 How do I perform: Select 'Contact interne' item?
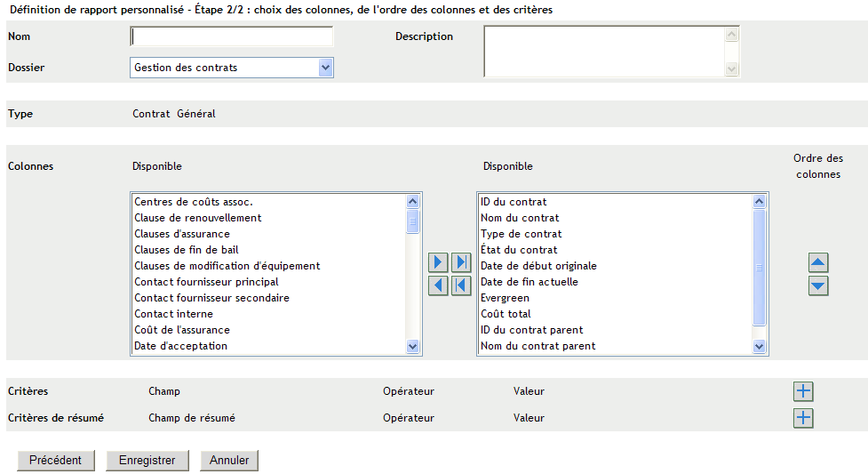pyautogui.click(x=269, y=314)
